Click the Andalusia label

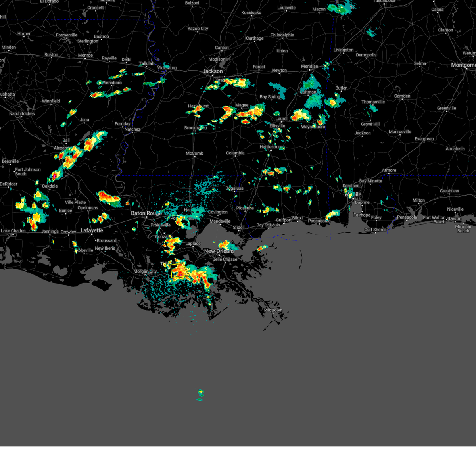coord(455,149)
